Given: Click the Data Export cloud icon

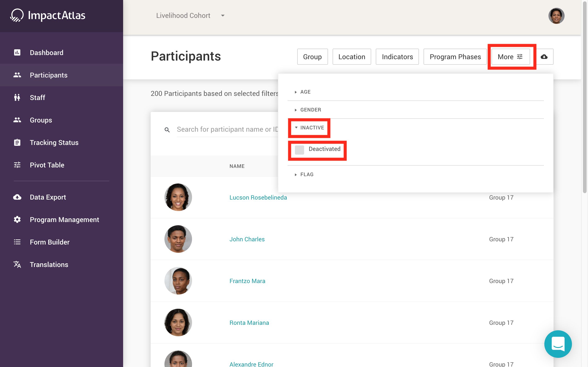Looking at the screenshot, I should tap(17, 197).
